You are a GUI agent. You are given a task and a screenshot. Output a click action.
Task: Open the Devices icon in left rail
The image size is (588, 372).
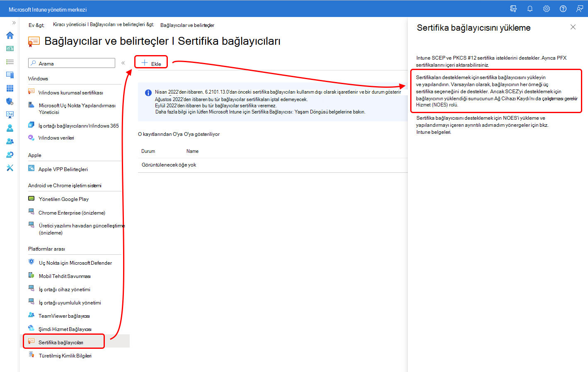tap(10, 75)
